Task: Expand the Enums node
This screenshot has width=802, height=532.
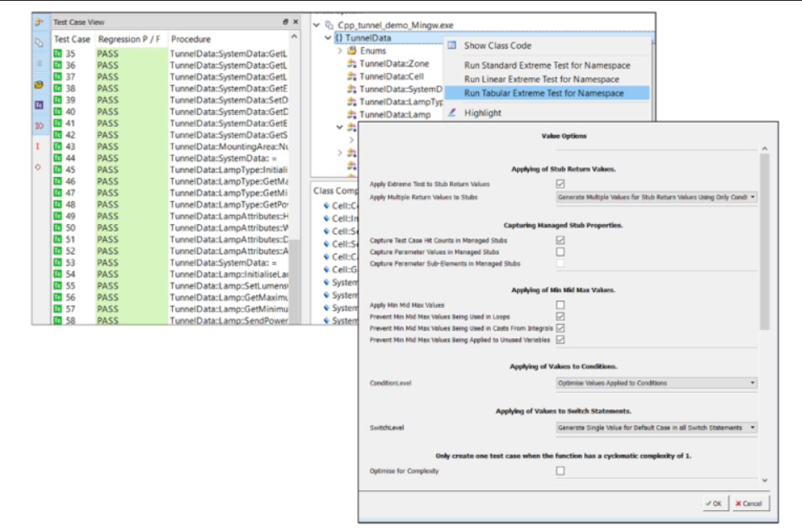Action: tap(340, 50)
